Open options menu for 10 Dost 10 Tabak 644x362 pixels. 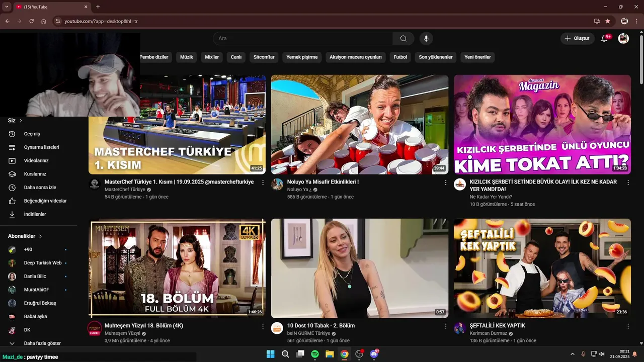tap(445, 326)
